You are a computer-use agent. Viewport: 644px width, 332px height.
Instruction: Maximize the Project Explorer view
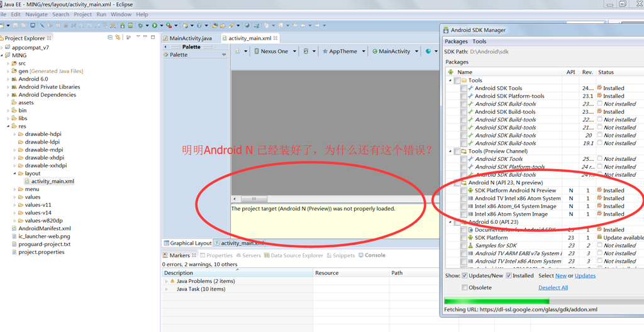tap(153, 37)
